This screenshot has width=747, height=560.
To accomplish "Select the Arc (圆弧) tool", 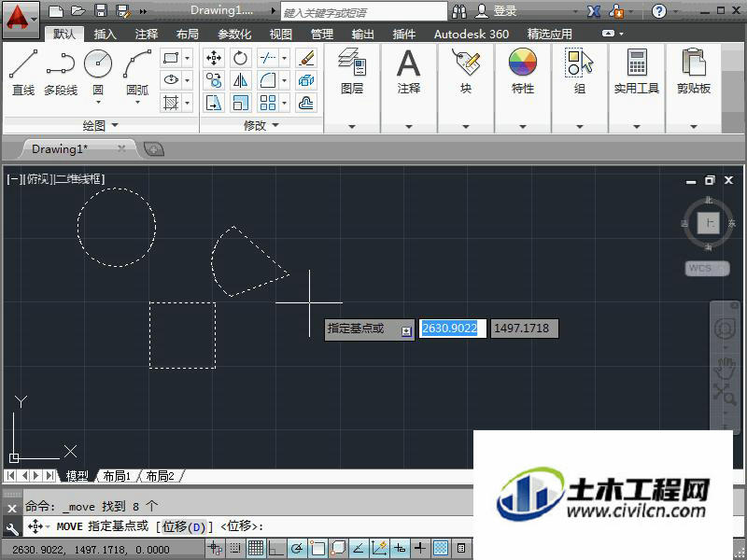I will pyautogui.click(x=137, y=73).
